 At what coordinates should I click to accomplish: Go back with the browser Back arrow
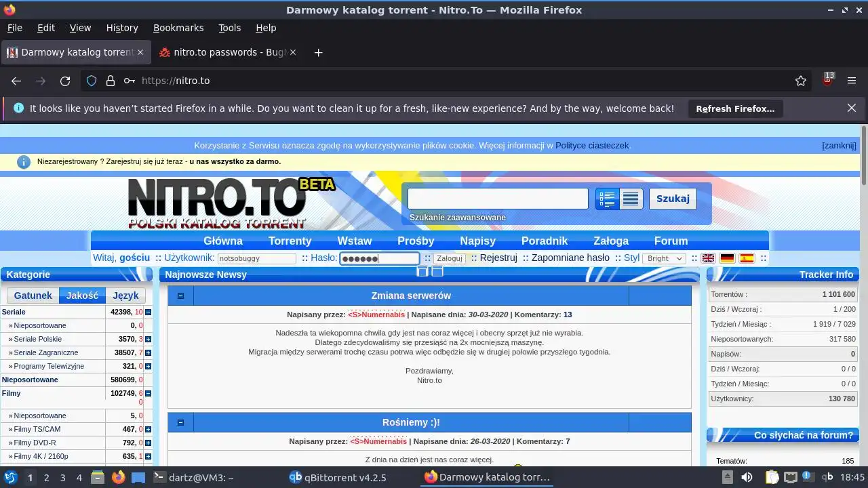tap(16, 81)
